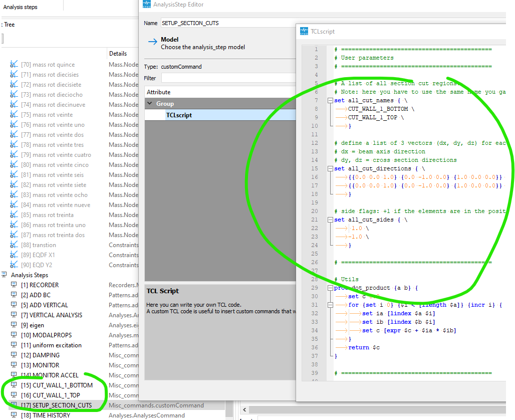Image resolution: width=515 pixels, height=420 pixels.
Task: Click the Attribute column header
Action: coord(159,92)
